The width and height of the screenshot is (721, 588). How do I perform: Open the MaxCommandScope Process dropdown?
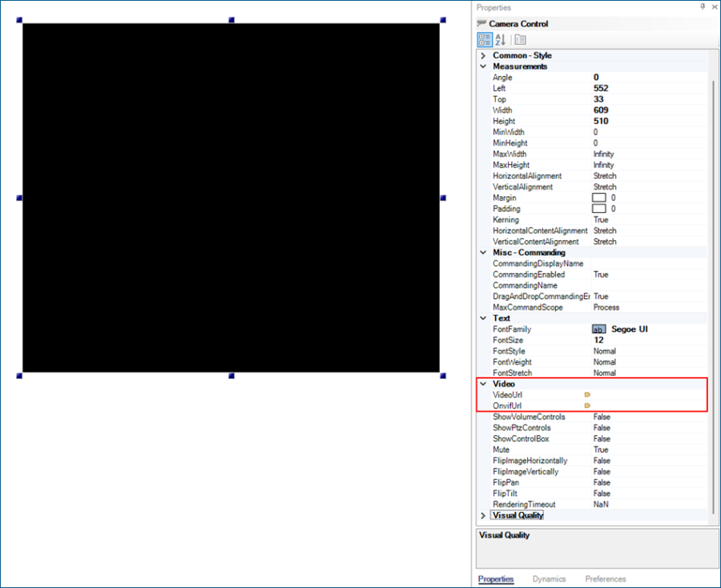click(x=649, y=308)
